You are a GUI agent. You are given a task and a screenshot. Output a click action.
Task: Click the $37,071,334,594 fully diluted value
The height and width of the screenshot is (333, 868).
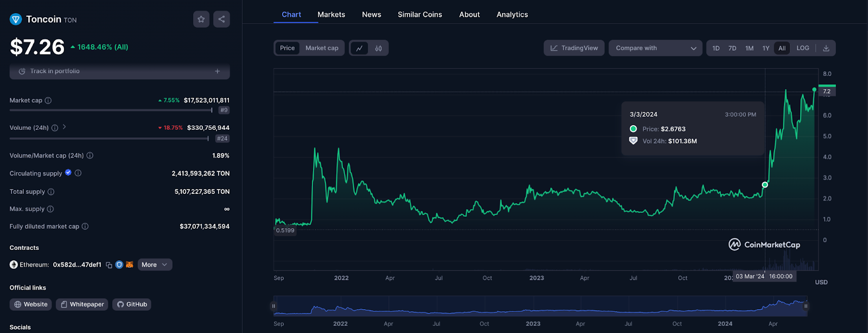pyautogui.click(x=205, y=227)
